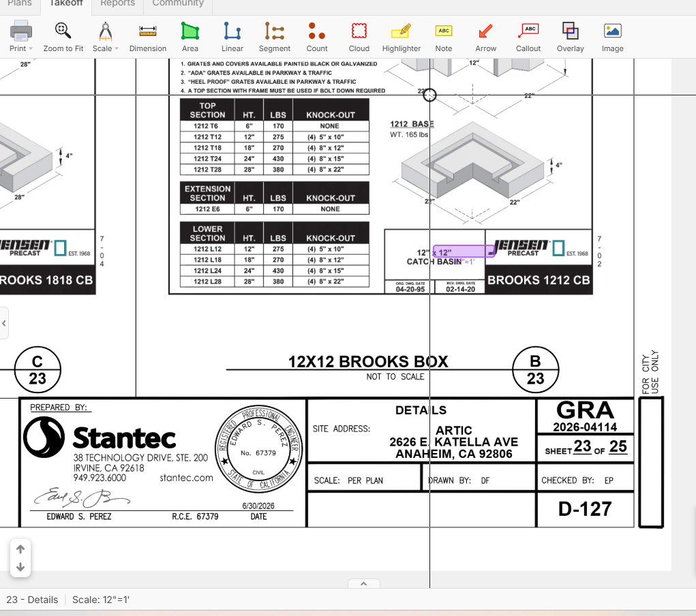Viewport: 696px width, 616px height.
Task: Select the Arrow markup tool
Action: [485, 31]
